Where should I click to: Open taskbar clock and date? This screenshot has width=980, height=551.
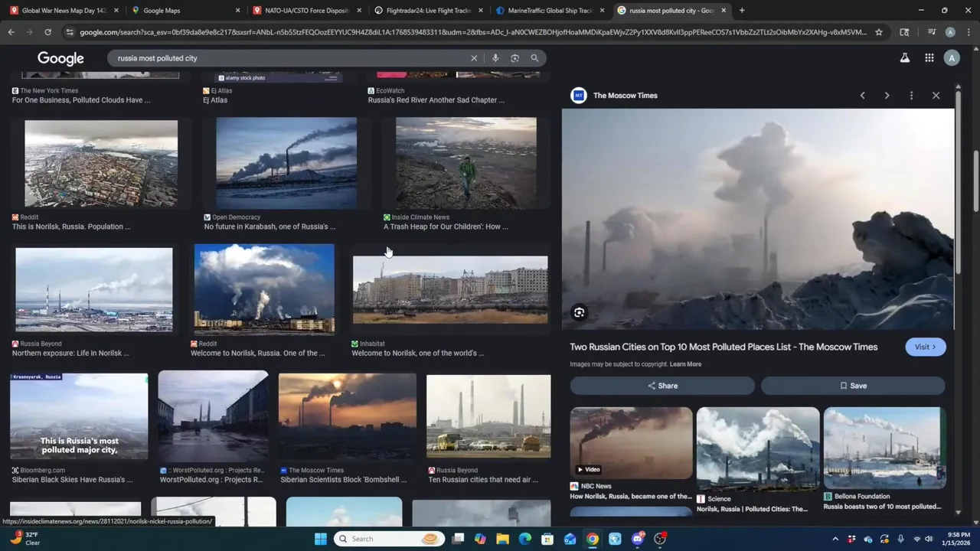click(957, 539)
